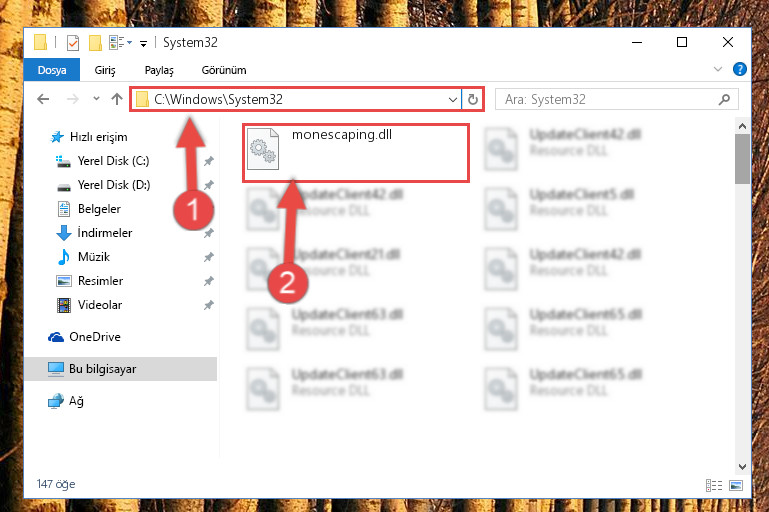
Task: Click the refresh button beside address bar
Action: [473, 100]
